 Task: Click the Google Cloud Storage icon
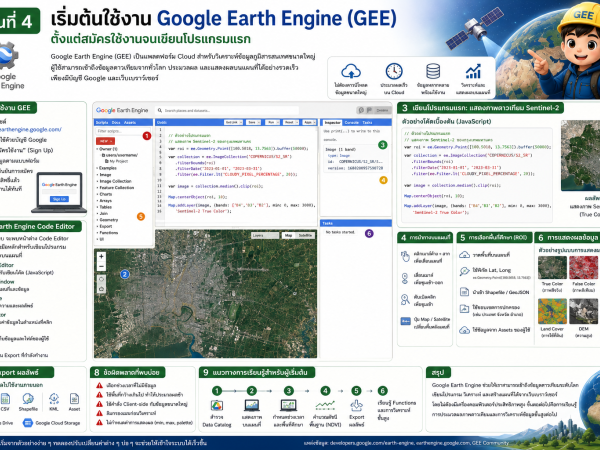28,423
